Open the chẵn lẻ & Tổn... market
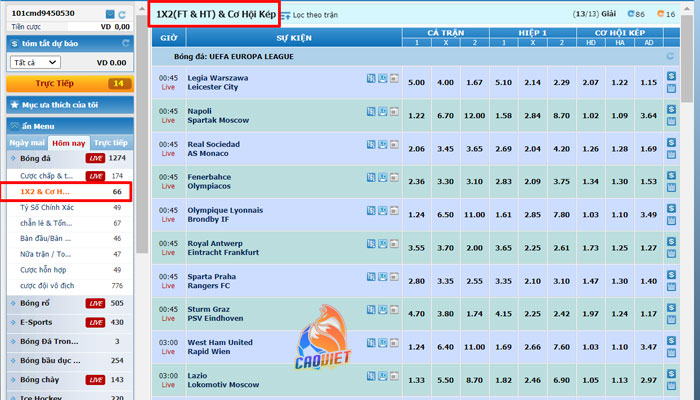The width and height of the screenshot is (700, 400). coord(70,223)
